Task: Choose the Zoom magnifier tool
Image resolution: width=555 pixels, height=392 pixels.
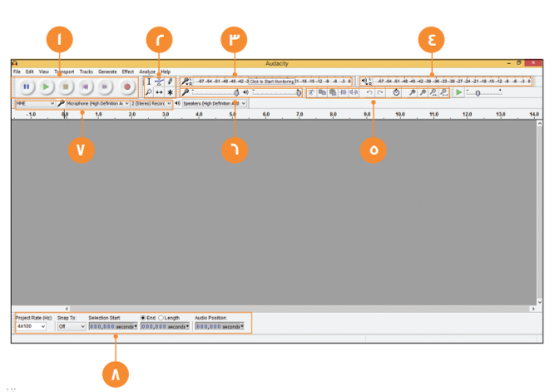Action: coord(149,92)
